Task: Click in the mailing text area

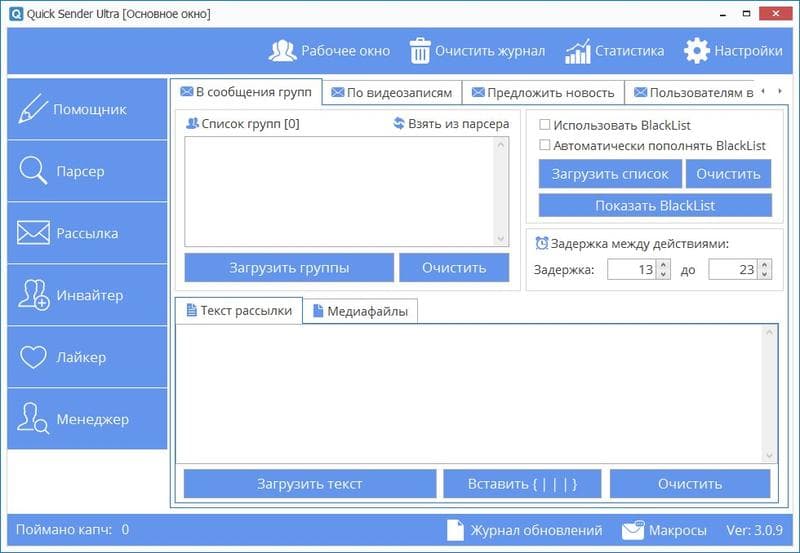Action: pos(469,394)
